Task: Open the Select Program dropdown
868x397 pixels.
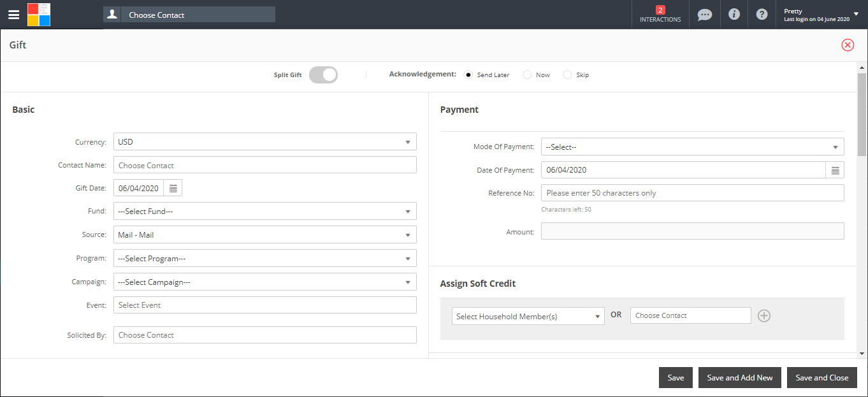Action: click(265, 258)
